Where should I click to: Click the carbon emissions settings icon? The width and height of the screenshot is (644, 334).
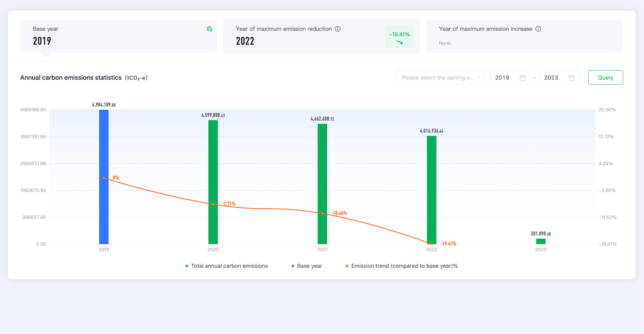[209, 29]
